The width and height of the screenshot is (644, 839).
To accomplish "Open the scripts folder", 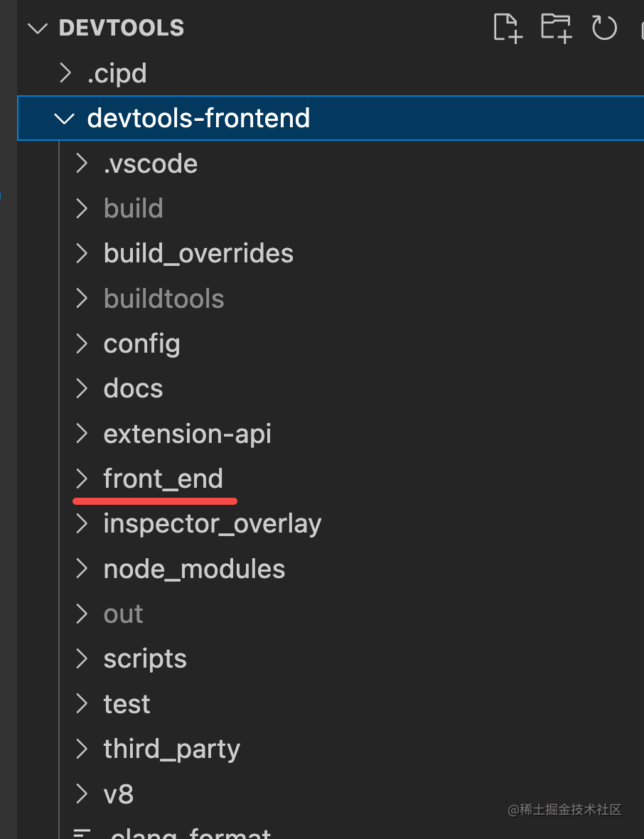I will tap(145, 659).
